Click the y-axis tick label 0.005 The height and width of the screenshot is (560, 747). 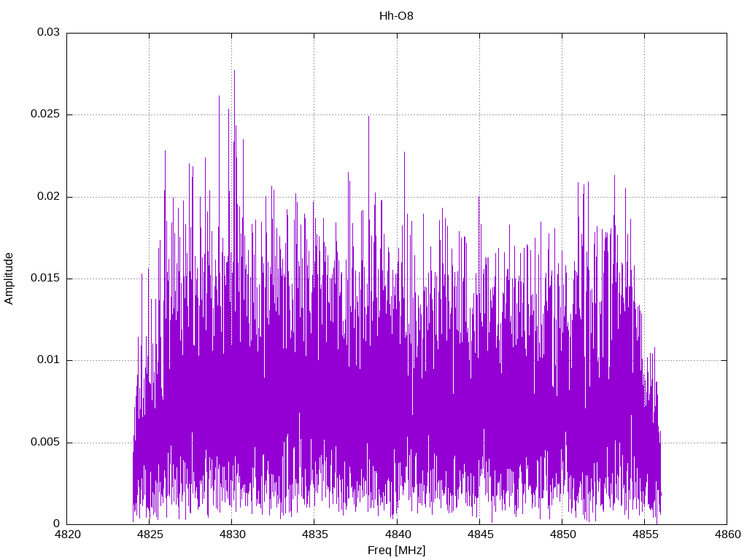click(45, 443)
